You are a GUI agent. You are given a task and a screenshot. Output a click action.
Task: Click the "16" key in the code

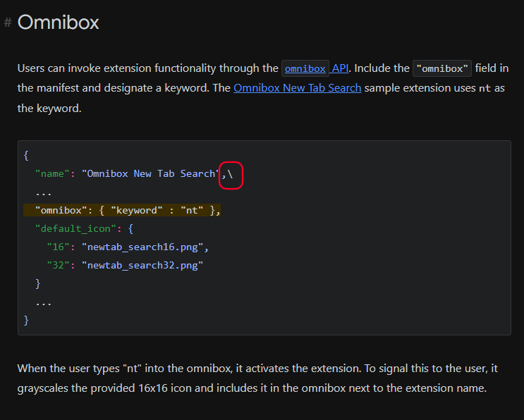click(x=58, y=247)
